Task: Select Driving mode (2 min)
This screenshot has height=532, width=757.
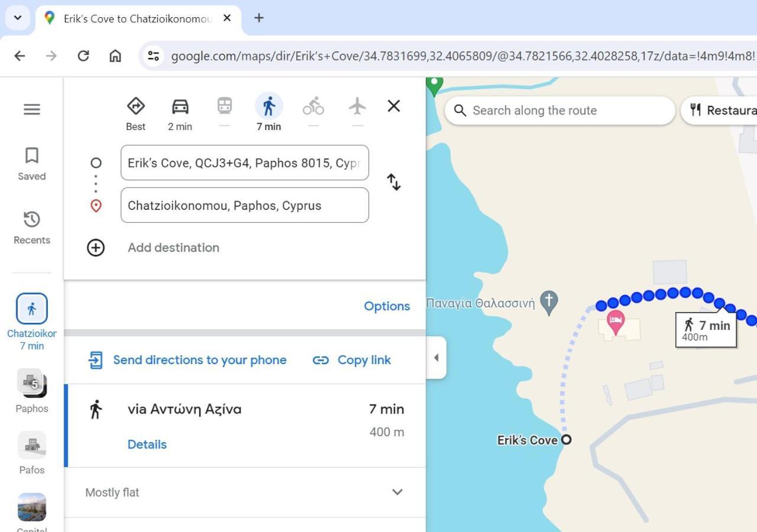Action: coord(180,113)
